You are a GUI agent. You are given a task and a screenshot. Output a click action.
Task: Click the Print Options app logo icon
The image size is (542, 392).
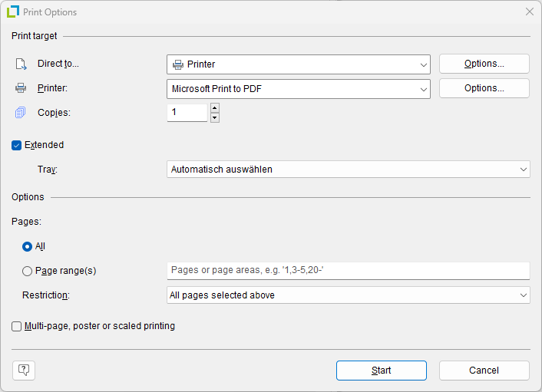pyautogui.click(x=13, y=12)
